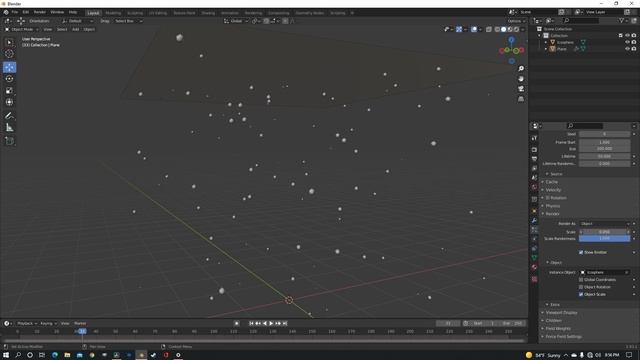
Task: Toggle the camera view icon
Action: coord(521,89)
